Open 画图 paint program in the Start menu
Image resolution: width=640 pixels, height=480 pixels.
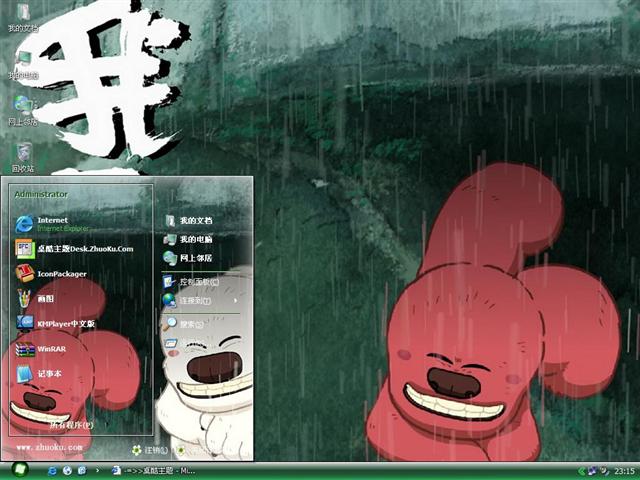35,298
